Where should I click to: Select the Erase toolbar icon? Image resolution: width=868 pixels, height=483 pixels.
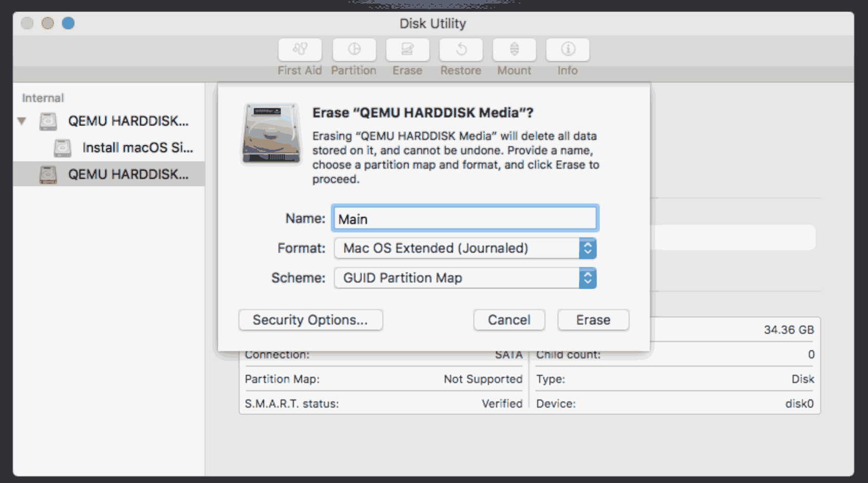coord(407,50)
